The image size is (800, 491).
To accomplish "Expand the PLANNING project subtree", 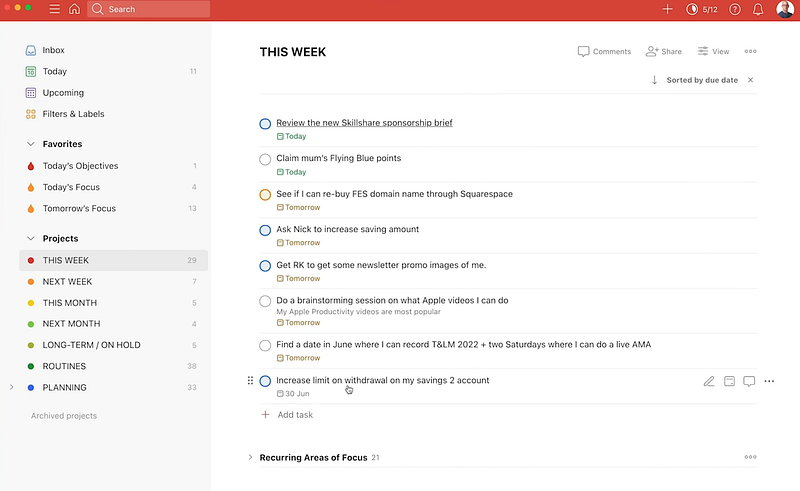I will coord(11,387).
